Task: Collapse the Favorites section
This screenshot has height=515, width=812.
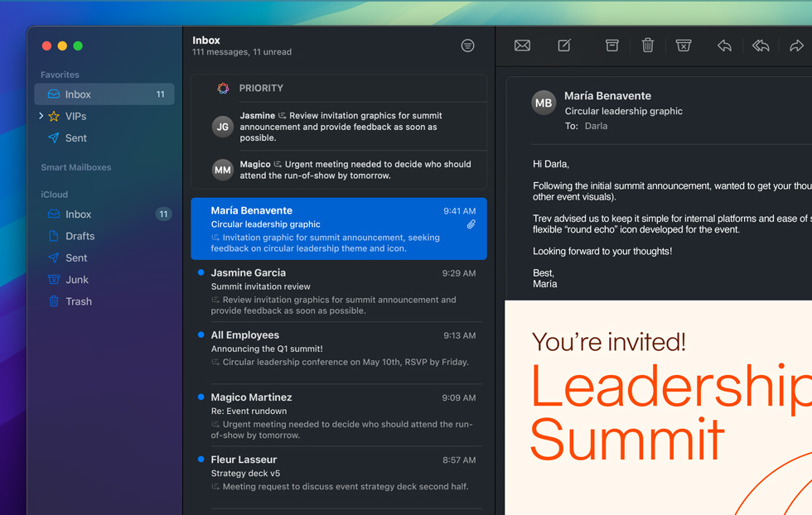Action: [60, 75]
